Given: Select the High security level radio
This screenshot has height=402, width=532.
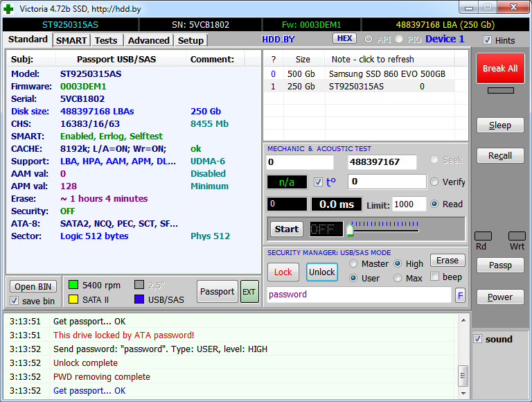Looking at the screenshot, I should (398, 263).
